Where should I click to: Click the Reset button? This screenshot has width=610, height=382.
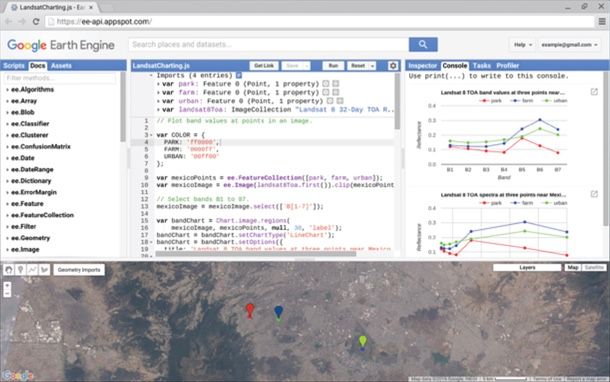pyautogui.click(x=358, y=66)
